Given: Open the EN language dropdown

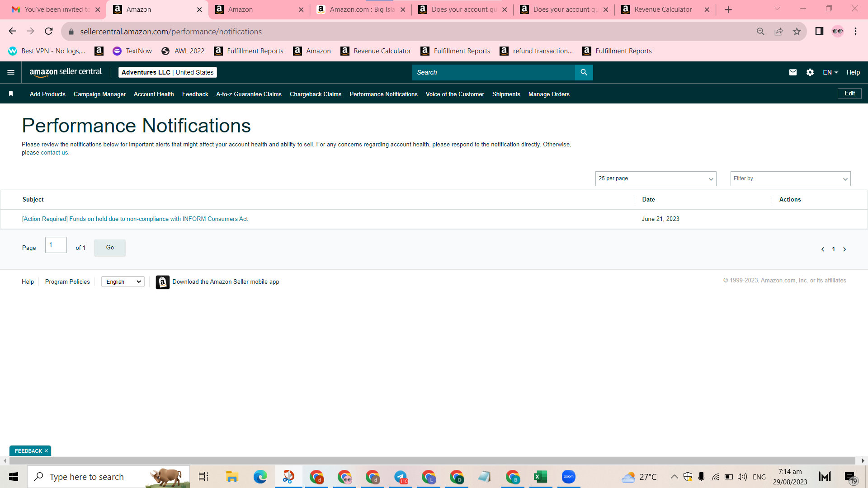Looking at the screenshot, I should click(830, 72).
